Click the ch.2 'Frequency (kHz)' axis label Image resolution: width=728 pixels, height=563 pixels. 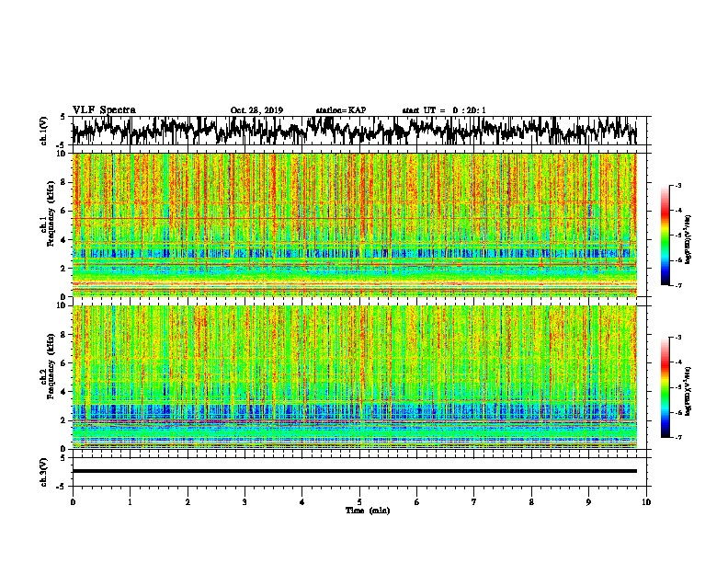pos(50,366)
